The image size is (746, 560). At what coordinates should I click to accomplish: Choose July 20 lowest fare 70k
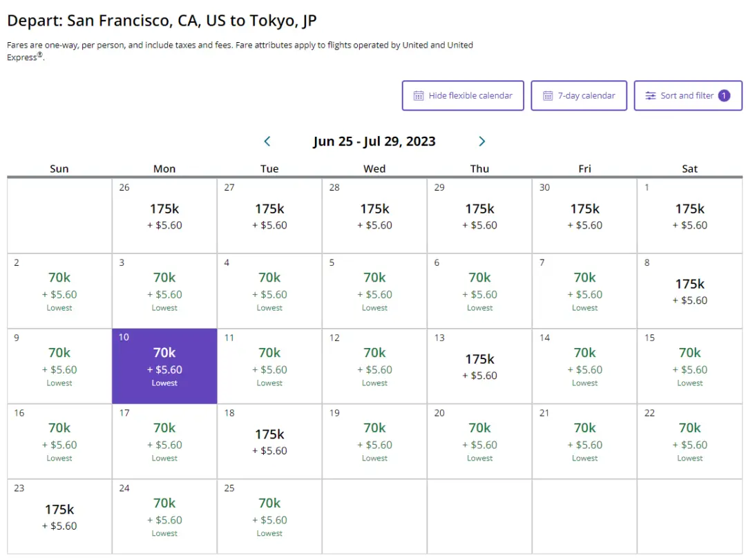(x=479, y=441)
